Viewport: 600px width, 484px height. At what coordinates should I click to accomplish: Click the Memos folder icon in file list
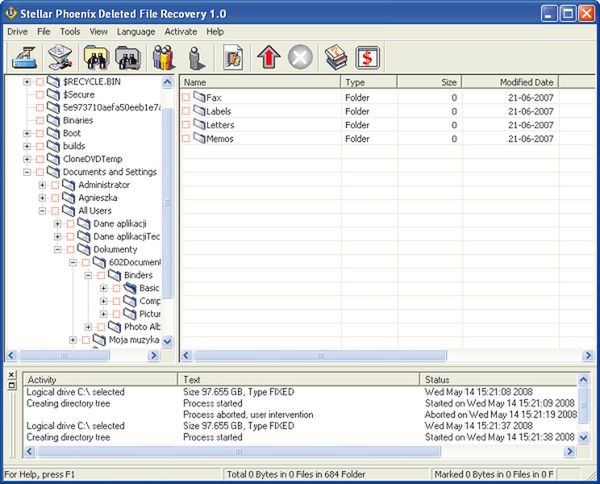coord(199,138)
